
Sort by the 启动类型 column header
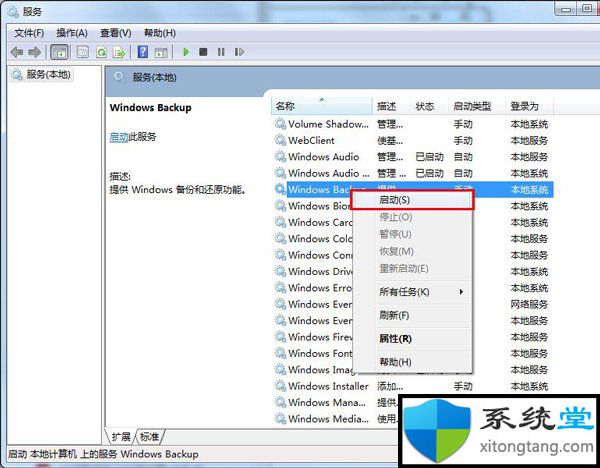pos(477,106)
